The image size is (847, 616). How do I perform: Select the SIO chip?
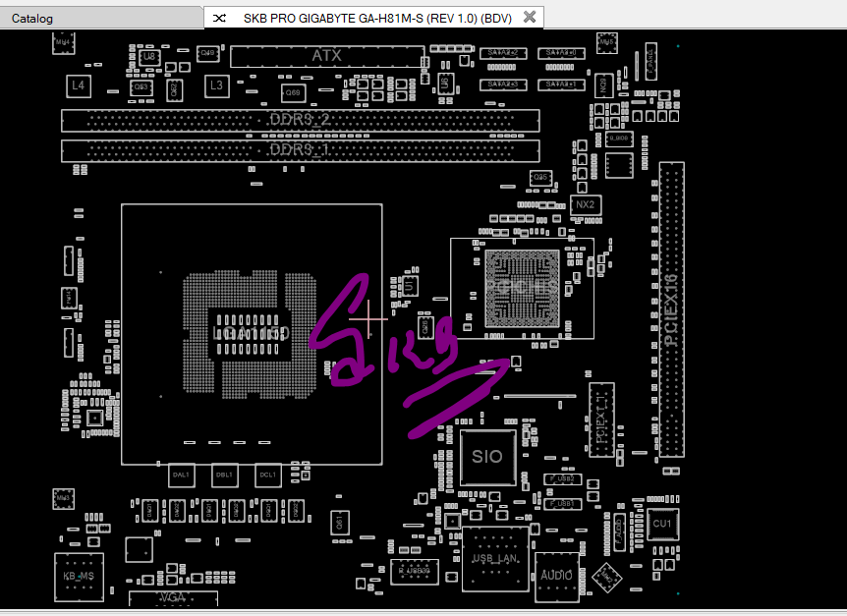pos(487,457)
